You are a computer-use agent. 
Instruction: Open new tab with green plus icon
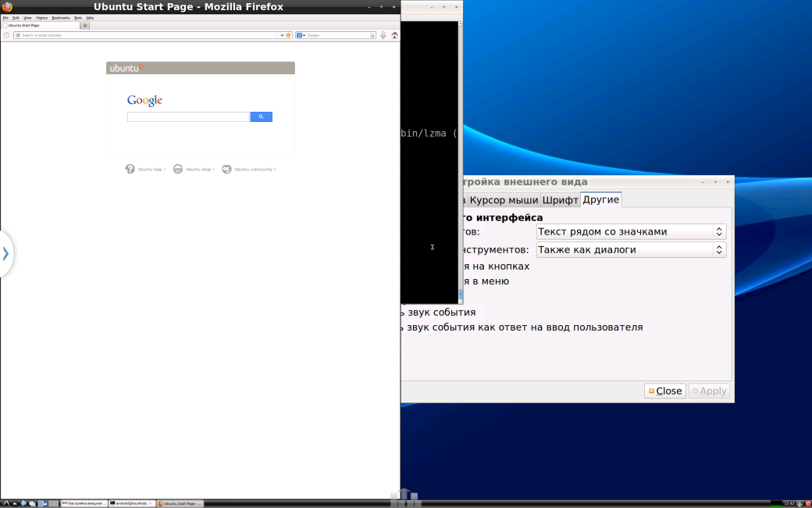(85, 25)
